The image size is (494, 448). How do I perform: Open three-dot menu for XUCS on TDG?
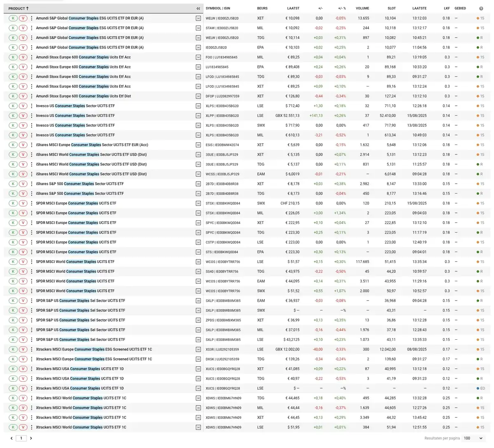point(32,379)
